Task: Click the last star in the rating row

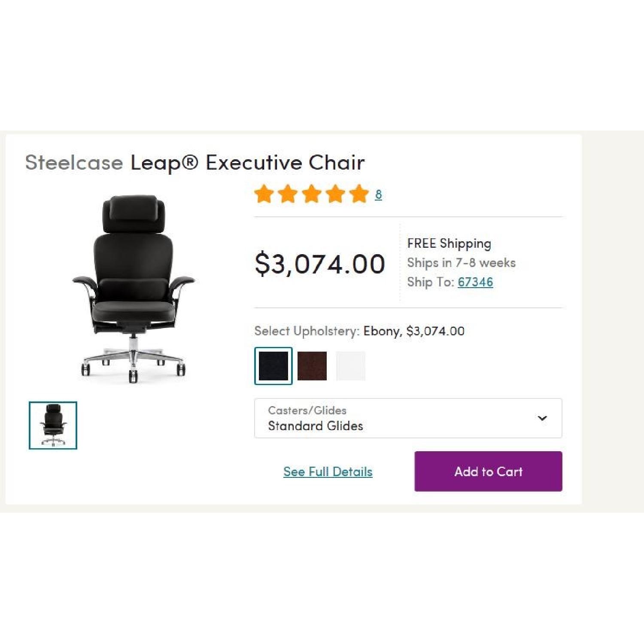Action: (x=359, y=194)
